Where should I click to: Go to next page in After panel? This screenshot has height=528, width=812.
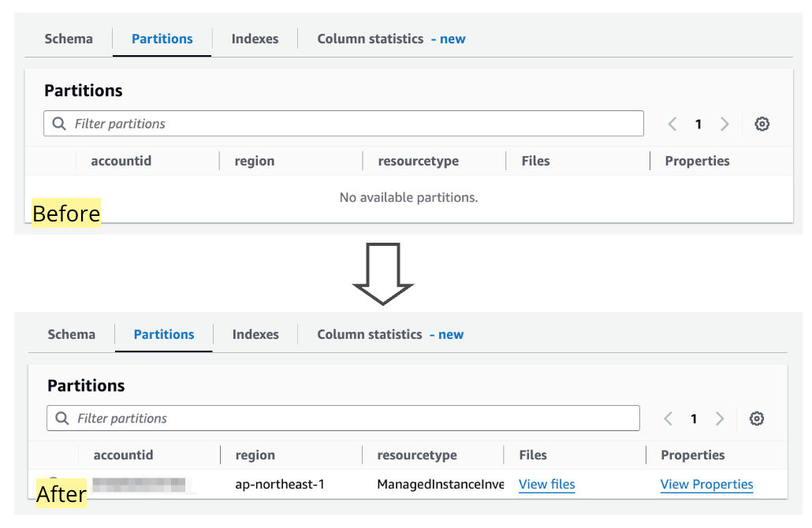pos(720,418)
